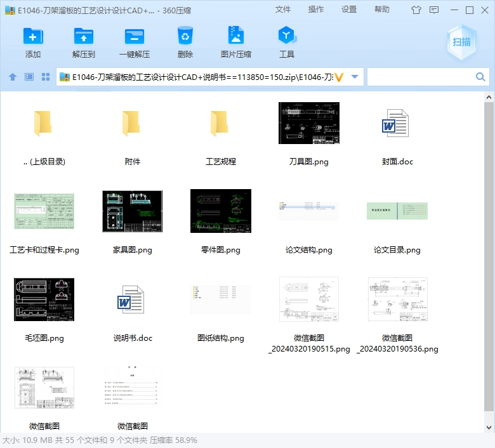495x448 pixels.
Task: Open the 设置 menu
Action: pos(349,10)
